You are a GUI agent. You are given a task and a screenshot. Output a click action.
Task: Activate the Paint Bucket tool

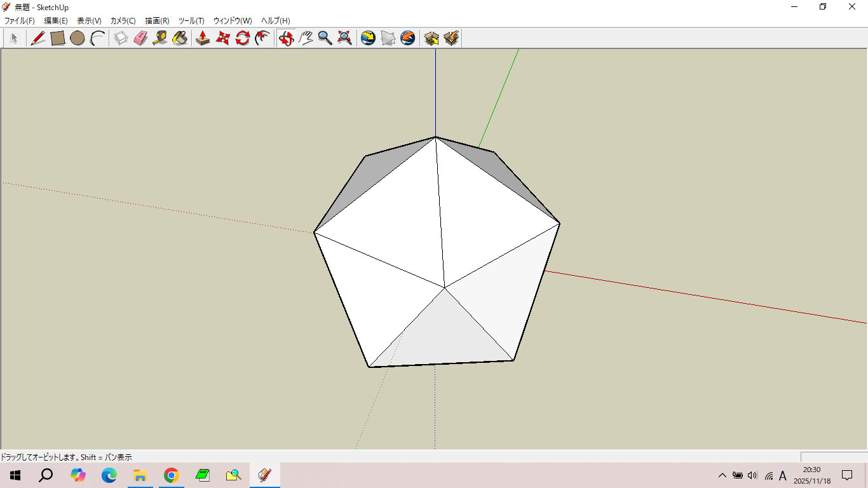coord(180,38)
